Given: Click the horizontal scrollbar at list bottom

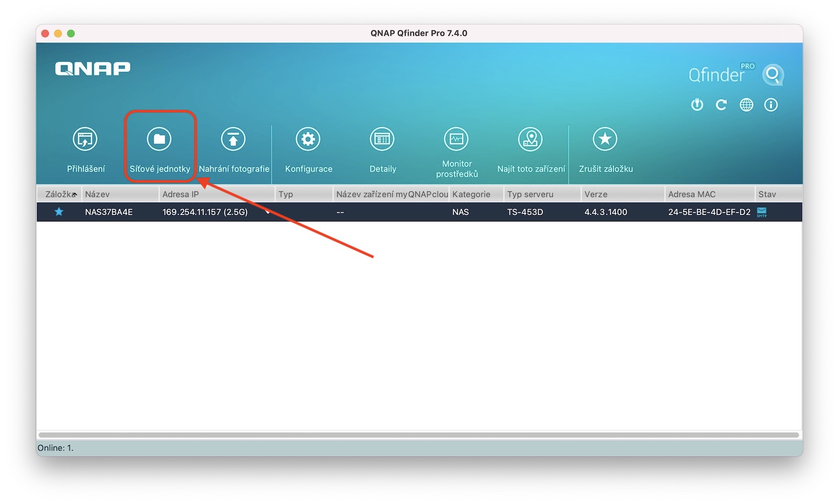Looking at the screenshot, I should [x=418, y=435].
